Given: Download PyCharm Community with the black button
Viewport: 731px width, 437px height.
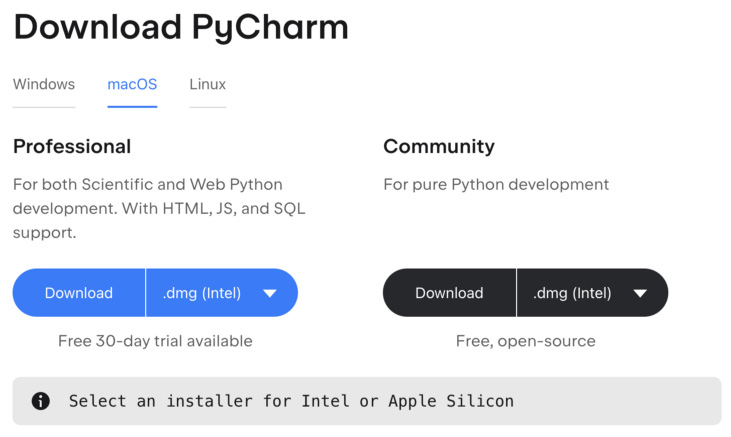Looking at the screenshot, I should [449, 293].
